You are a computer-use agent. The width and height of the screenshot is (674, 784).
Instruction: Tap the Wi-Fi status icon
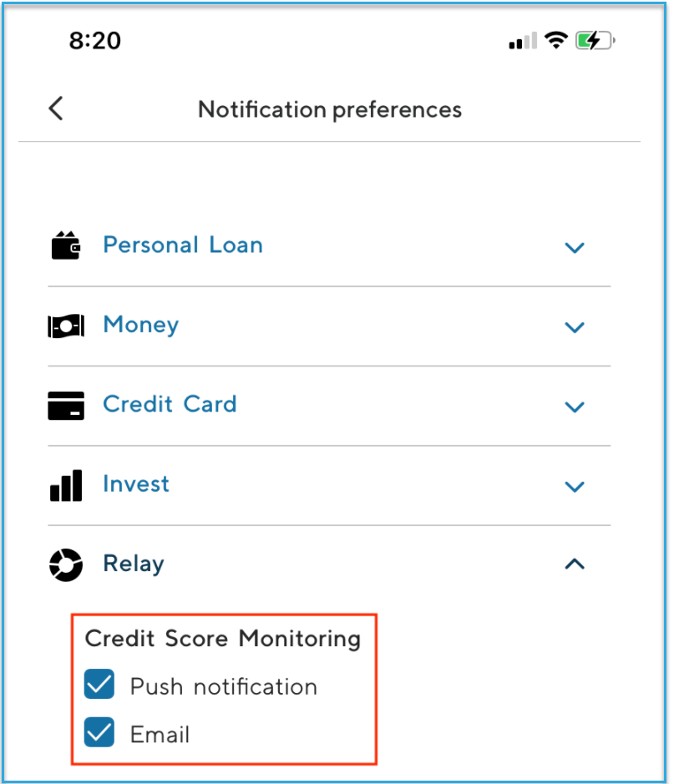(555, 40)
